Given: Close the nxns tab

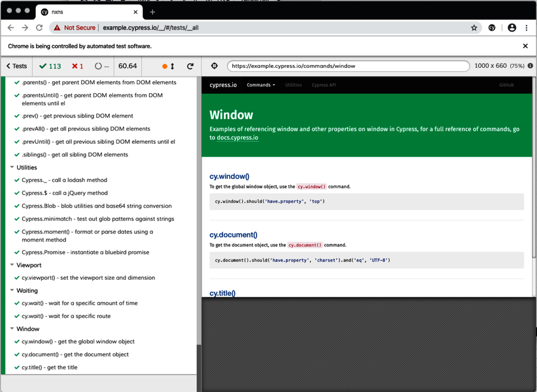Looking at the screenshot, I should [135, 12].
